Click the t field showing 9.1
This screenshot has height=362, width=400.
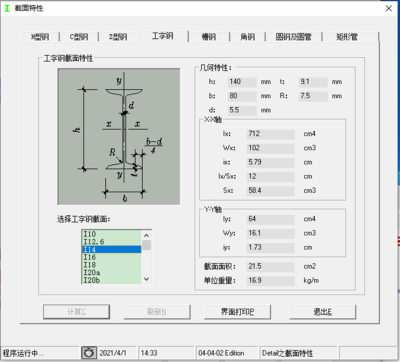[x=313, y=82]
